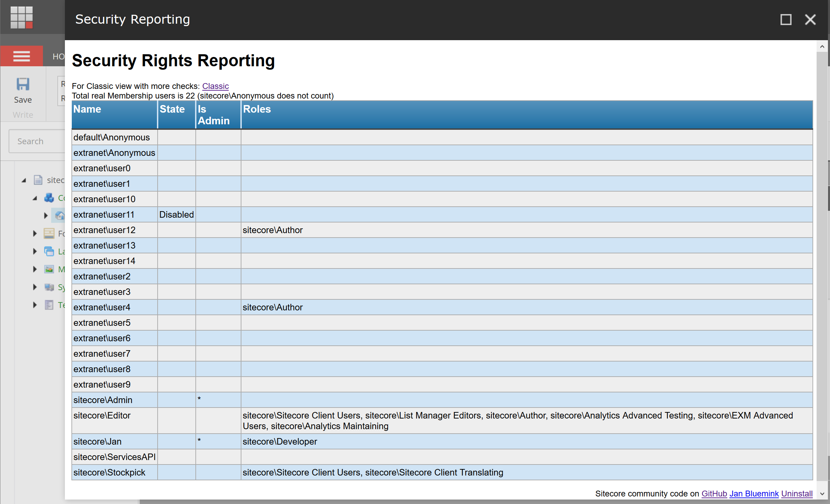This screenshot has width=830, height=504.
Task: Select the extranet\user12 name cell
Action: click(x=115, y=230)
